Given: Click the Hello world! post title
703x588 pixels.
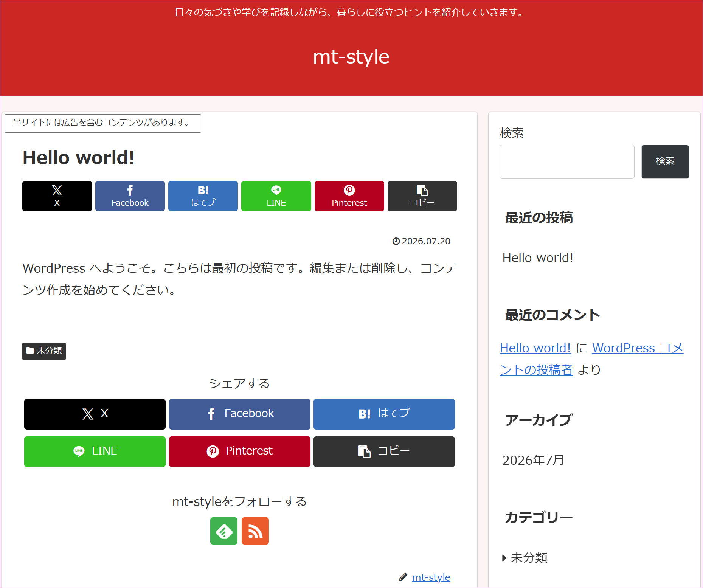Looking at the screenshot, I should (79, 158).
